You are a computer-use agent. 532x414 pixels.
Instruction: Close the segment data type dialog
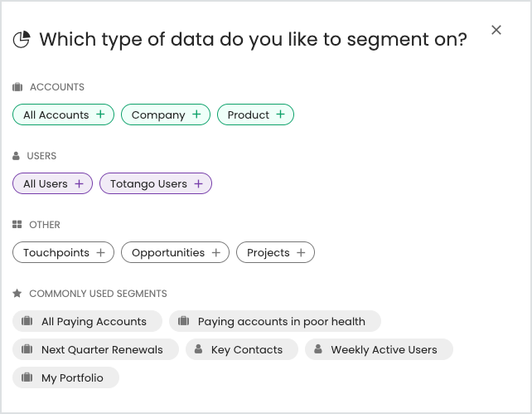[x=496, y=30]
